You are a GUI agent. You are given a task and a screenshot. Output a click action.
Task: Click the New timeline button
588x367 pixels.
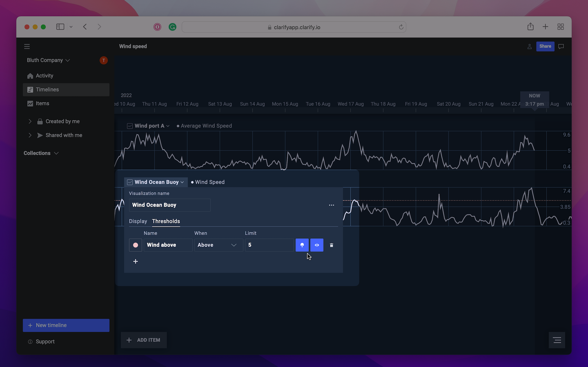pos(66,325)
